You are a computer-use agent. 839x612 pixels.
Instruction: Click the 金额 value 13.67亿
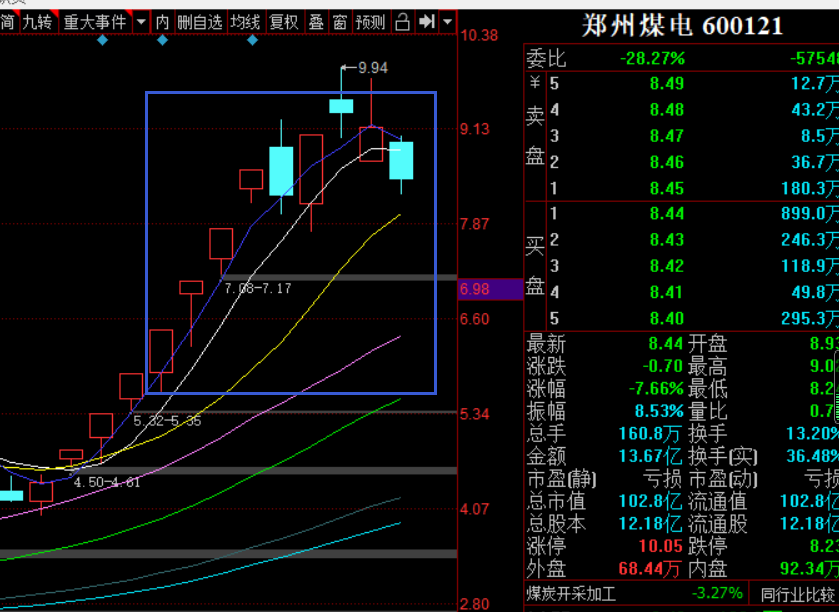pyautogui.click(x=650, y=456)
